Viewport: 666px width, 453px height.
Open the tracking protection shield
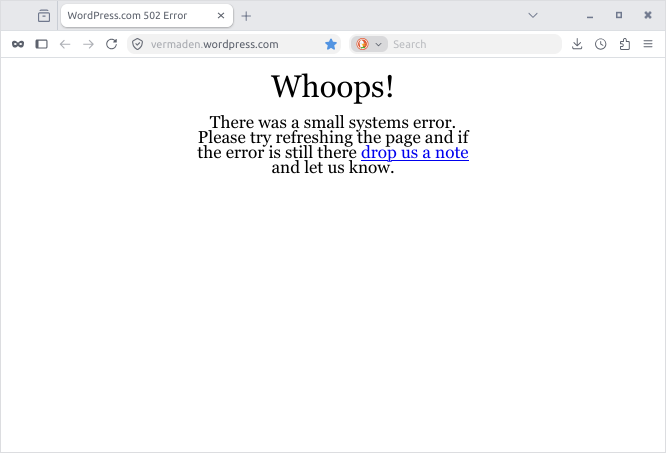[x=137, y=44]
